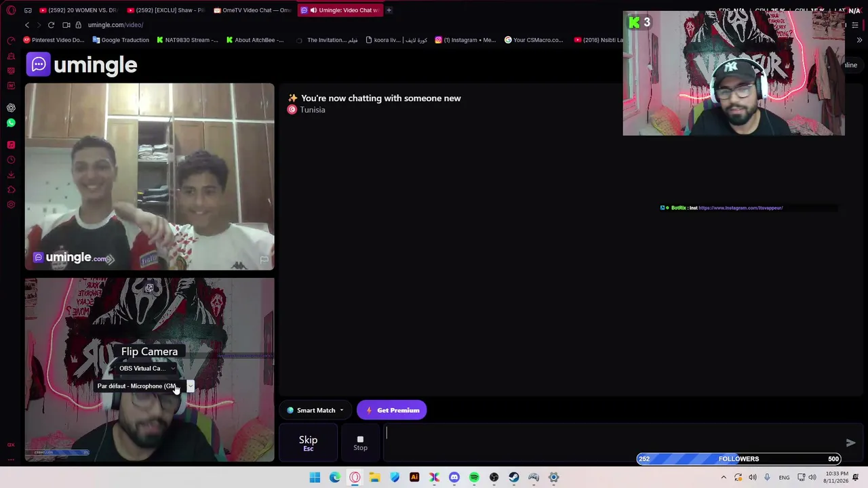The image size is (868, 488).
Task: Click the microphone icon in system tray
Action: click(767, 477)
